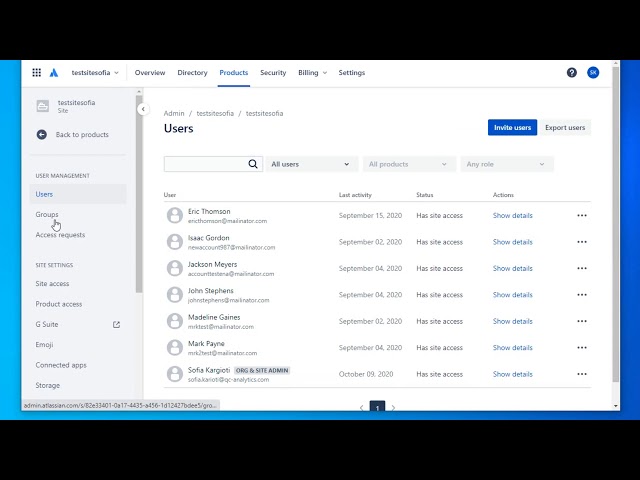Click Back to products link
Image resolution: width=640 pixels, height=480 pixels.
82,135
